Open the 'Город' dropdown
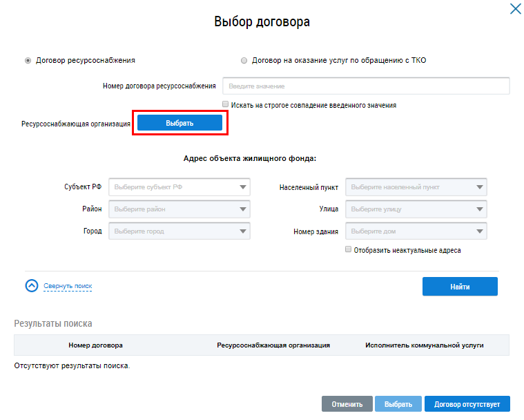This screenshot has height=420, width=524. point(179,231)
